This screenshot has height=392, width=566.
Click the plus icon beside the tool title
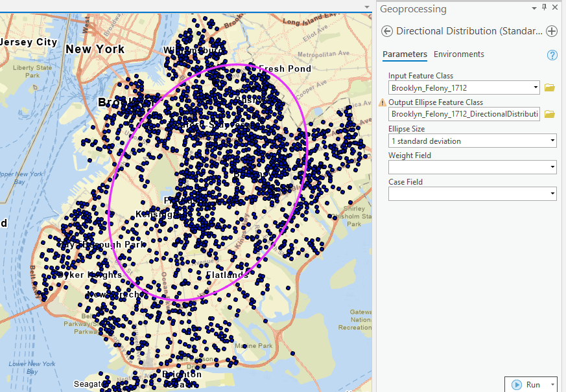coord(552,31)
